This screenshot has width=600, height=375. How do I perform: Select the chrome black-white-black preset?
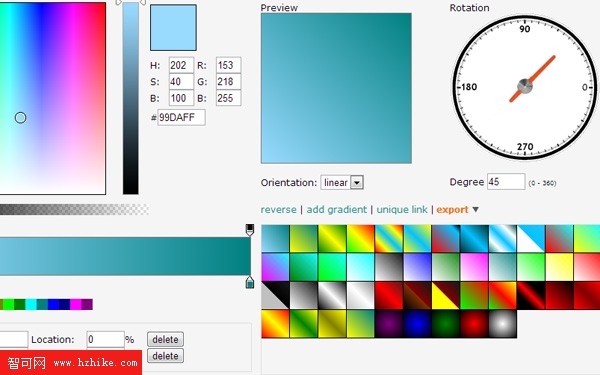332,295
